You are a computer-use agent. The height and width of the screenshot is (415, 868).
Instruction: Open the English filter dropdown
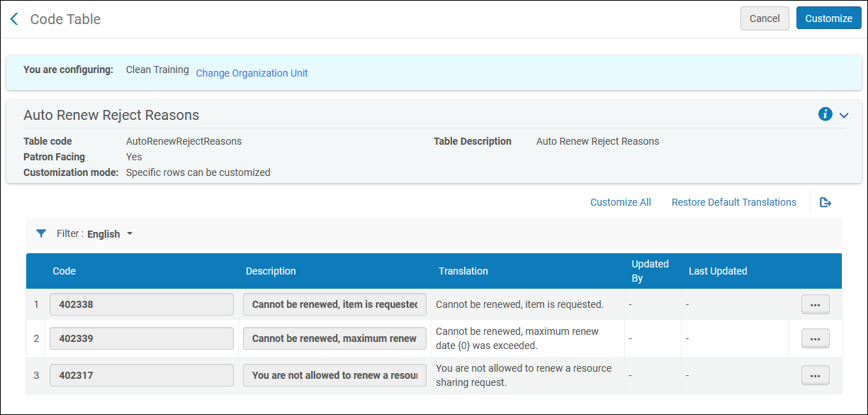110,234
